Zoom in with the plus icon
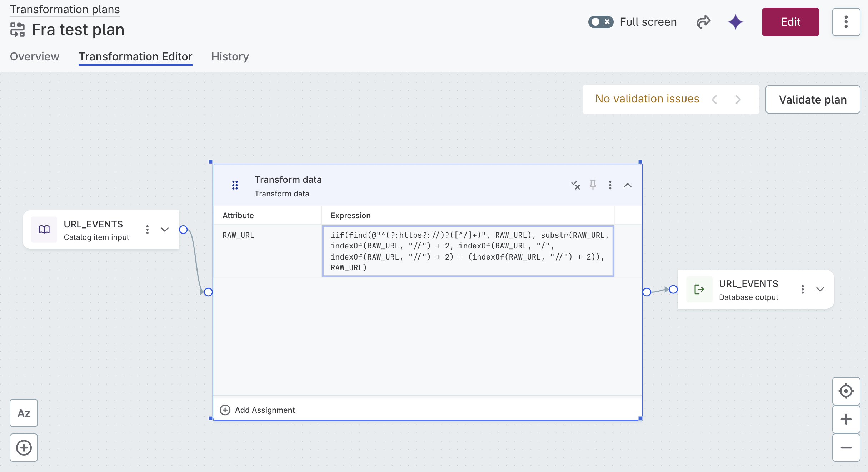Viewport: 868px width, 472px height. click(x=846, y=419)
